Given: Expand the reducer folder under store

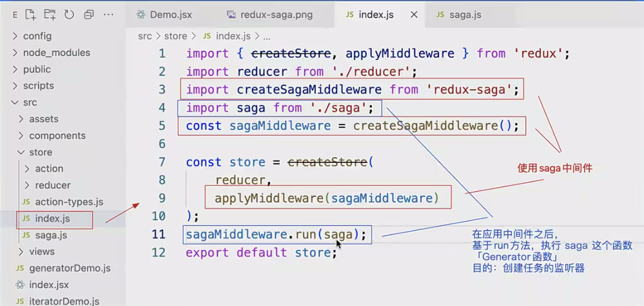Looking at the screenshot, I should (52, 185).
